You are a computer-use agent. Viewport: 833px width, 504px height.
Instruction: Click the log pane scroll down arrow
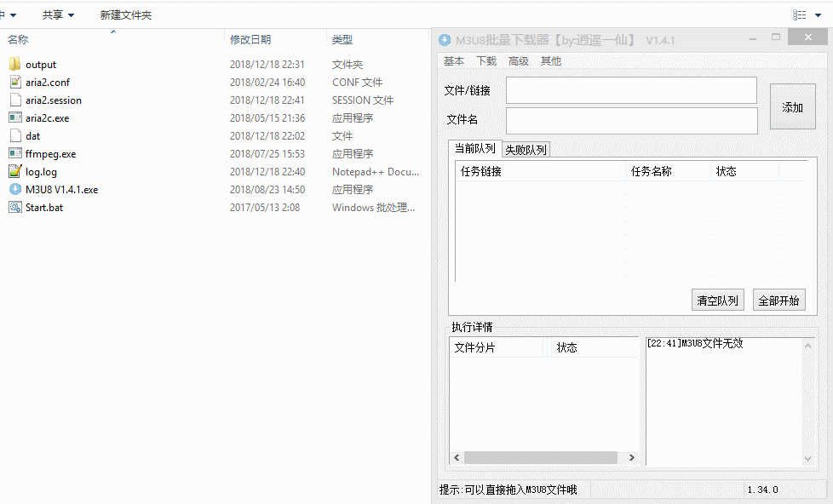pyautogui.click(x=808, y=458)
